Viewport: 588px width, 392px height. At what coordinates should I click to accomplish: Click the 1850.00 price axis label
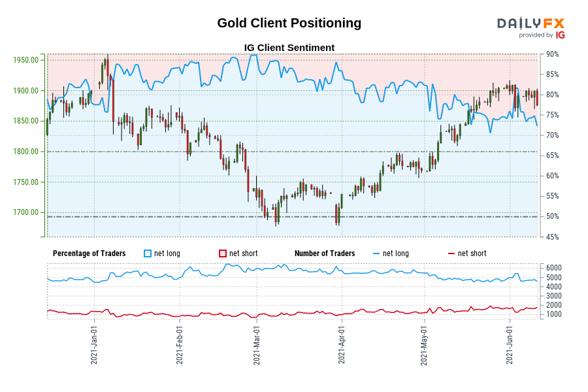[26, 121]
